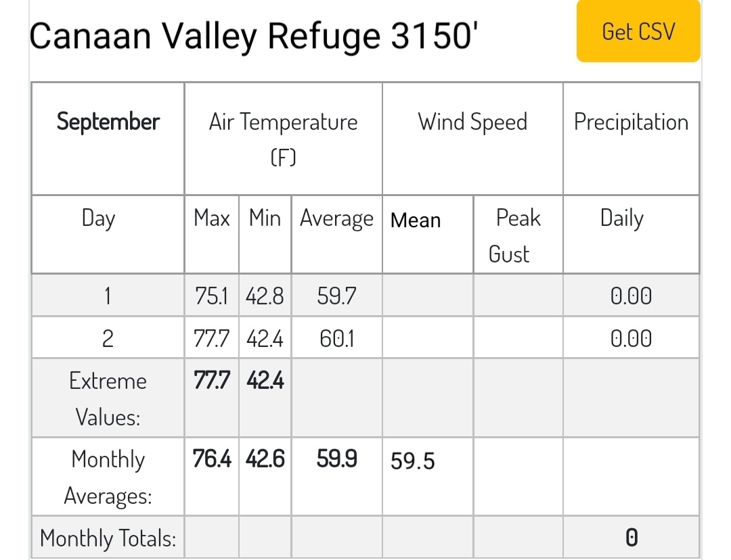
Task: Select the Average temperature subheader
Action: point(336,234)
